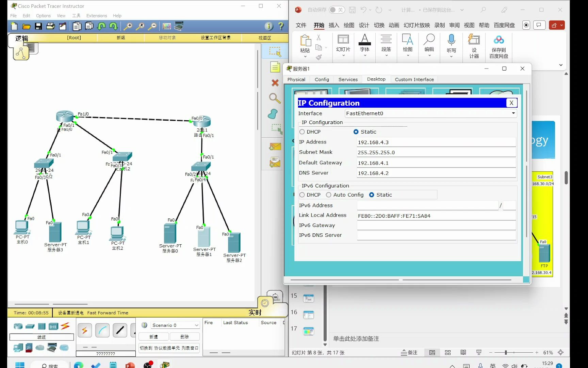The height and width of the screenshot is (368, 588).
Task: Reset zoom with the R magnifier icon
Action: click(140, 26)
